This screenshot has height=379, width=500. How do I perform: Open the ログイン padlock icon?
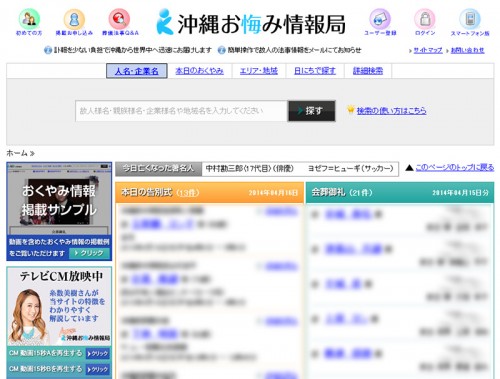click(x=425, y=22)
